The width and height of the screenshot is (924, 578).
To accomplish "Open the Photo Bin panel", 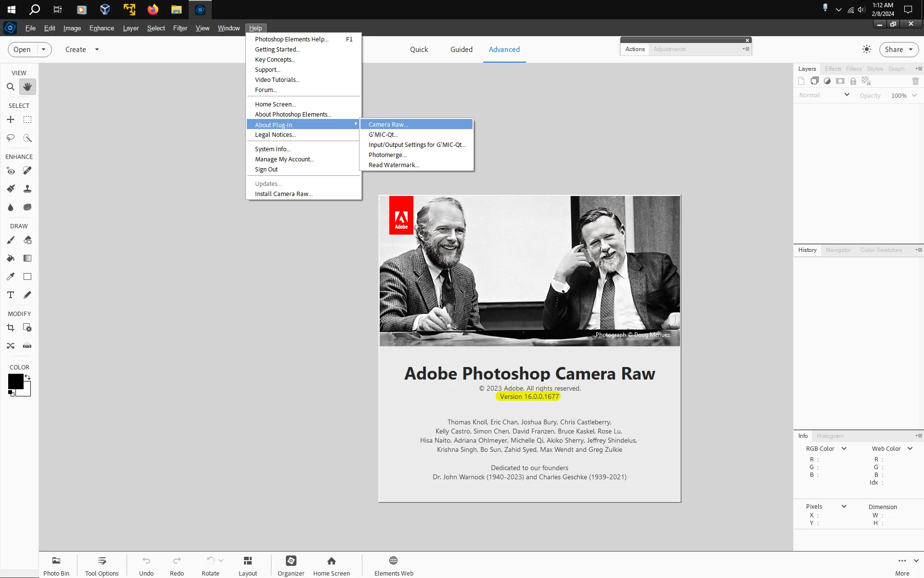I will [x=56, y=565].
